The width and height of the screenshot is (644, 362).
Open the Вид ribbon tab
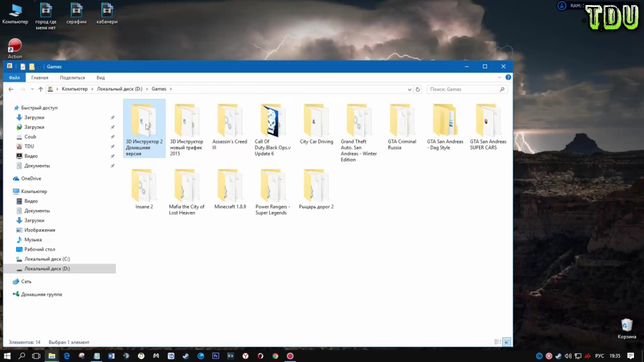coord(101,77)
